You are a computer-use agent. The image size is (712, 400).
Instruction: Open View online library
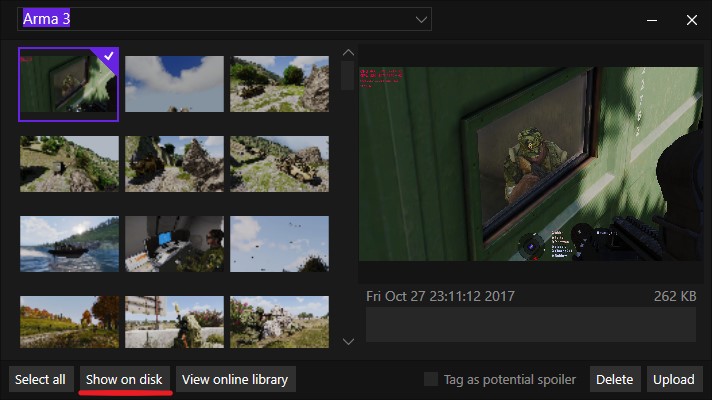[x=235, y=379]
